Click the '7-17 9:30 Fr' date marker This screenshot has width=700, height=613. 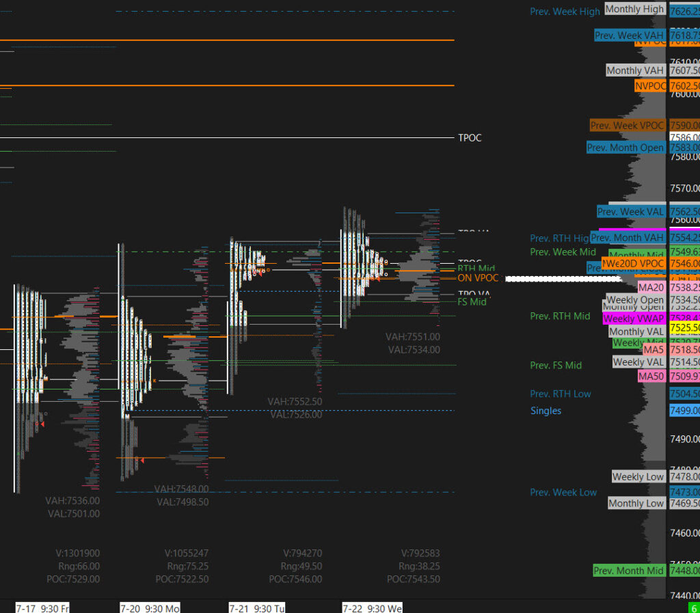pos(42,608)
